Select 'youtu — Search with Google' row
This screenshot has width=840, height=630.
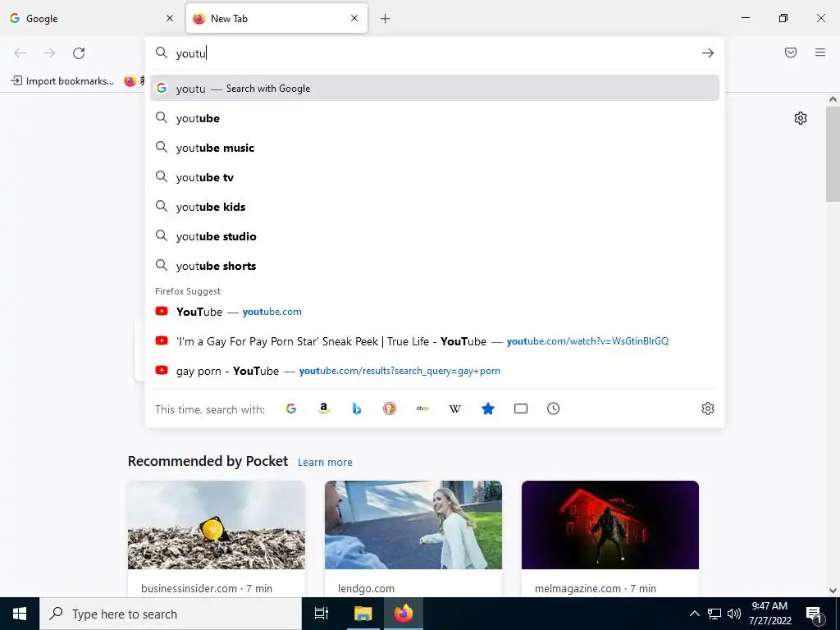pyautogui.click(x=435, y=89)
